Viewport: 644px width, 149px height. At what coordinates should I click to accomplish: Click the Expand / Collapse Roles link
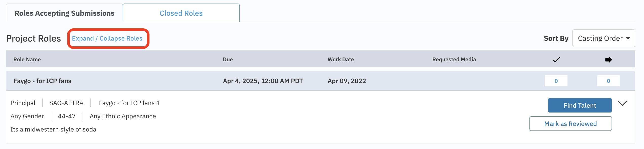(107, 38)
